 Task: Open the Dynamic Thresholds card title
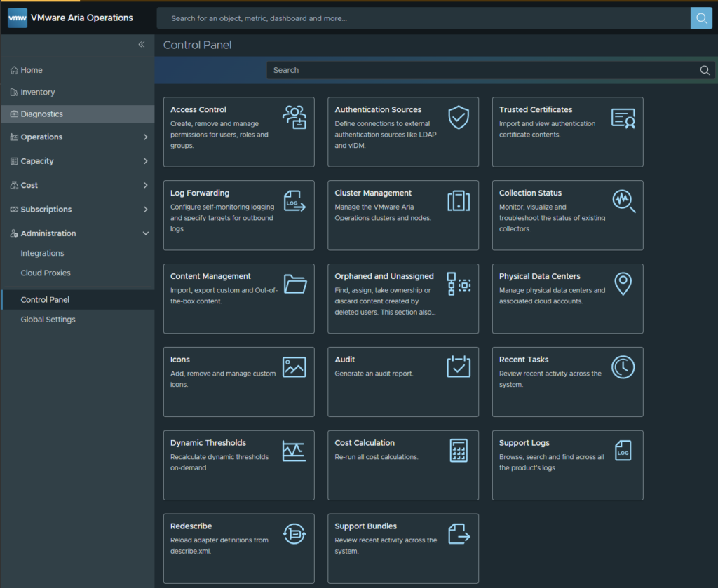tap(208, 442)
